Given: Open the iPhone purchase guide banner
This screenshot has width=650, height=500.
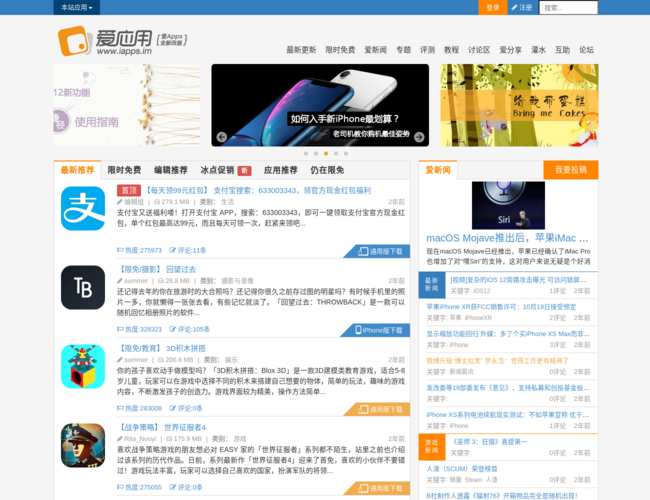Looking at the screenshot, I should [320, 105].
